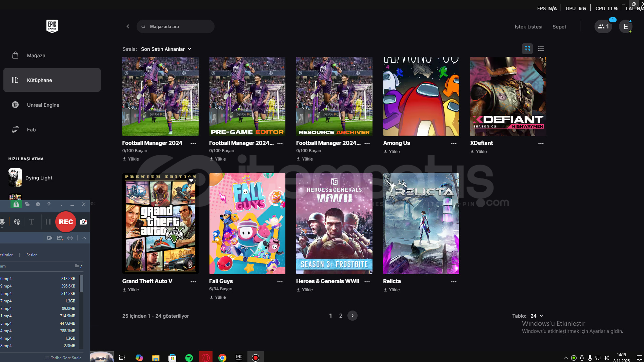The image size is (644, 362).
Task: Open the account profile avatar
Action: (x=625, y=26)
